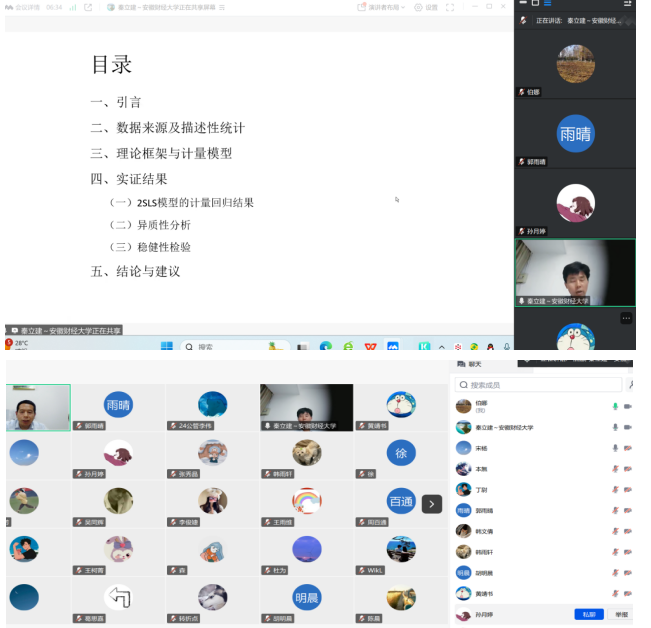Screen dimensions: 651x628
Task: Click the pop-out icon beside the meeting timer
Action: tap(87, 7)
